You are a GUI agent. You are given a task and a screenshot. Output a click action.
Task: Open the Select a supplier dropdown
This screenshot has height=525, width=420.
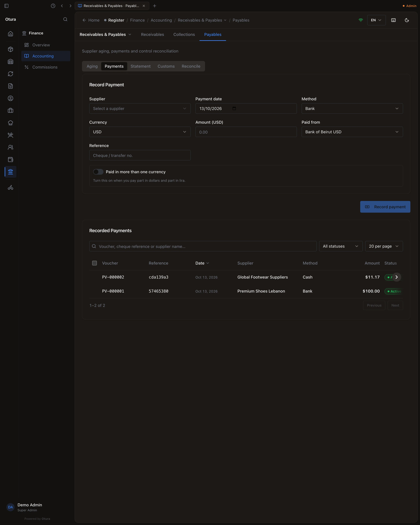pos(140,109)
